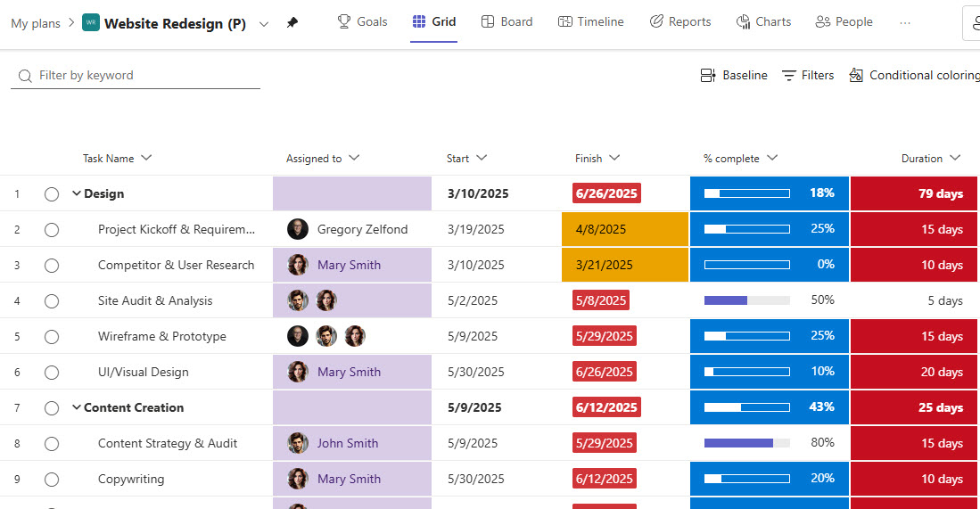Screen dimensions: 980x509
Task: Click the Filters button label
Action: (x=818, y=76)
